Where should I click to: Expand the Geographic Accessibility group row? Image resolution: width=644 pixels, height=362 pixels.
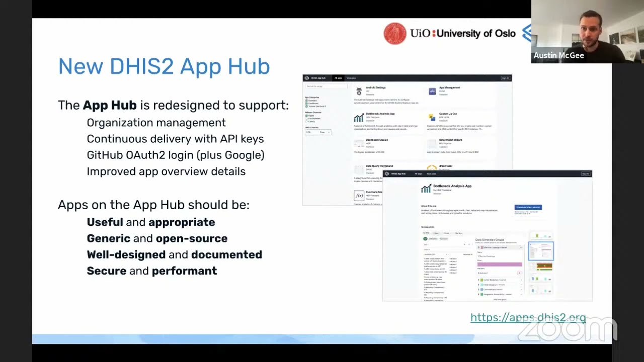coord(500,294)
